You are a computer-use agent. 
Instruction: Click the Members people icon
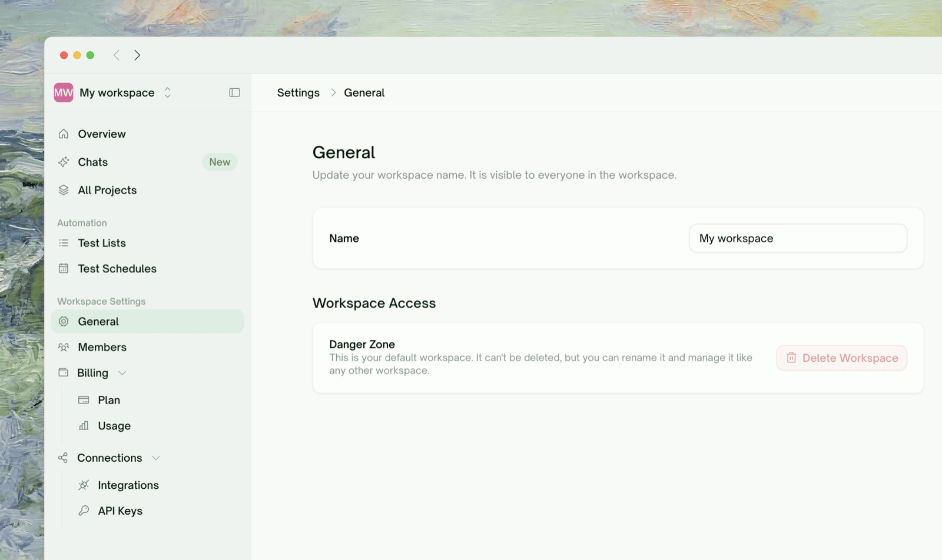pyautogui.click(x=64, y=347)
